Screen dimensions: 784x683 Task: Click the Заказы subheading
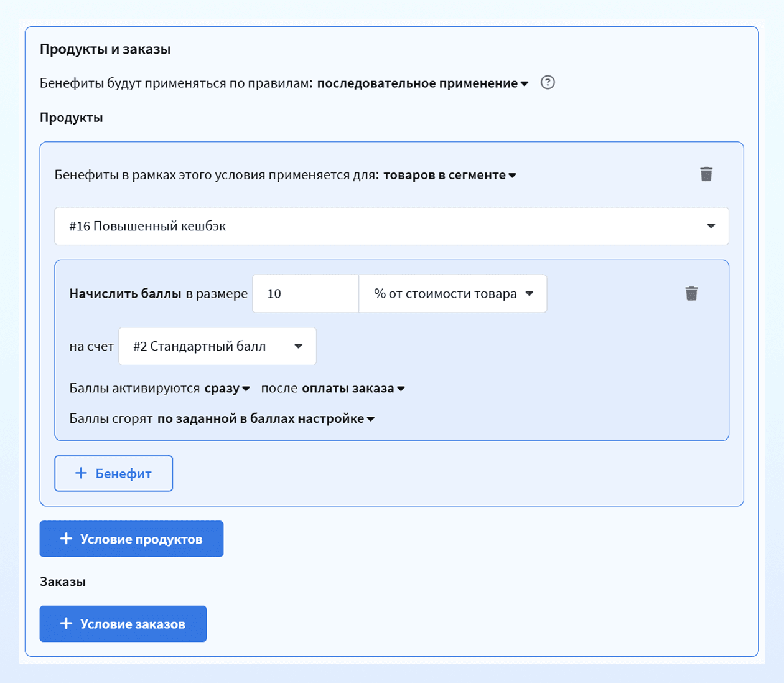[63, 582]
